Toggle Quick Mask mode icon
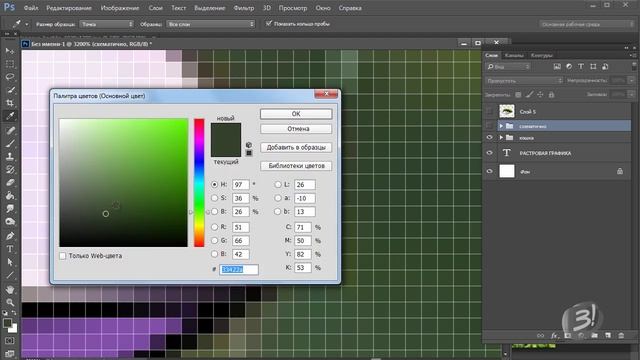The image size is (640, 360). click(x=10, y=340)
